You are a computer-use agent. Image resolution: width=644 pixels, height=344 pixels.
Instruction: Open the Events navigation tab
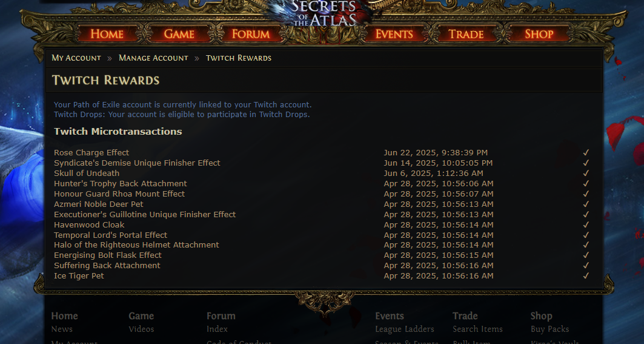[x=394, y=34]
